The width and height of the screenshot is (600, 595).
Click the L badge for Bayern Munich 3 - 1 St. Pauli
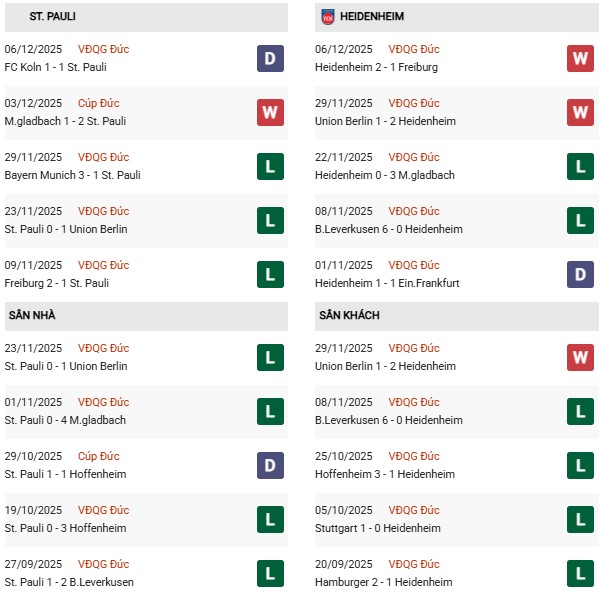(x=270, y=166)
